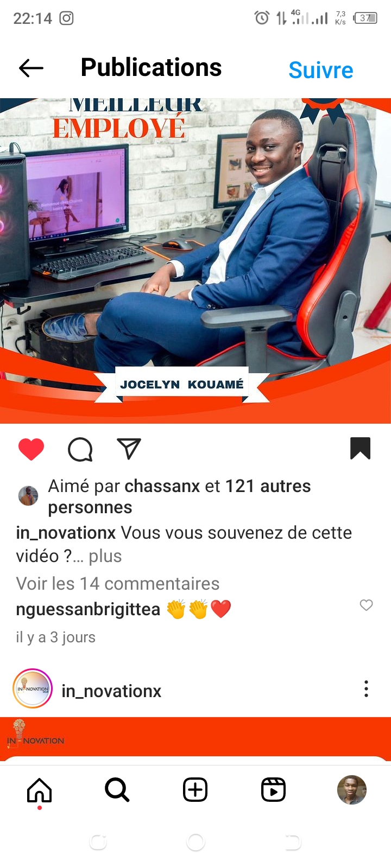Open Home tab in bottom navigation

39,790
